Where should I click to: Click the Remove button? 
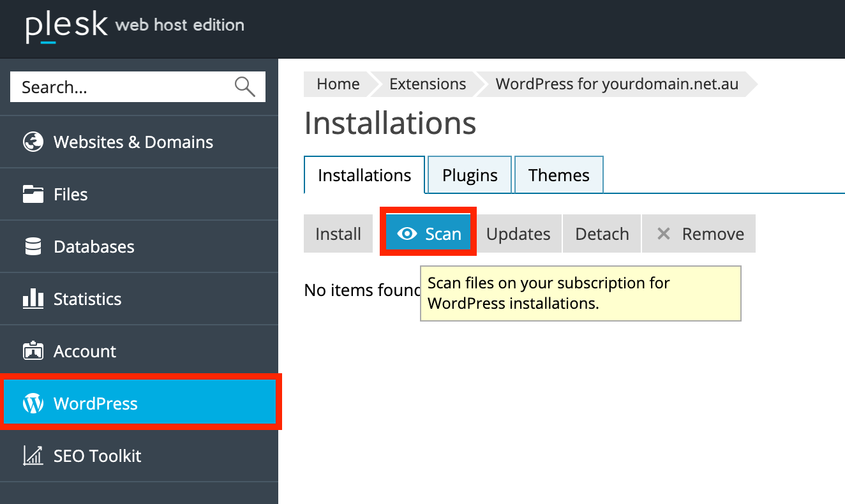699,234
